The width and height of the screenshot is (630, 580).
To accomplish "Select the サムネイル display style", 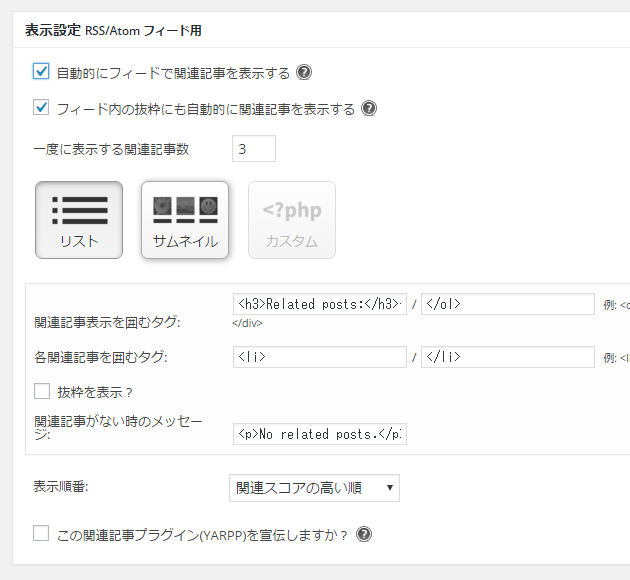I will point(185,220).
